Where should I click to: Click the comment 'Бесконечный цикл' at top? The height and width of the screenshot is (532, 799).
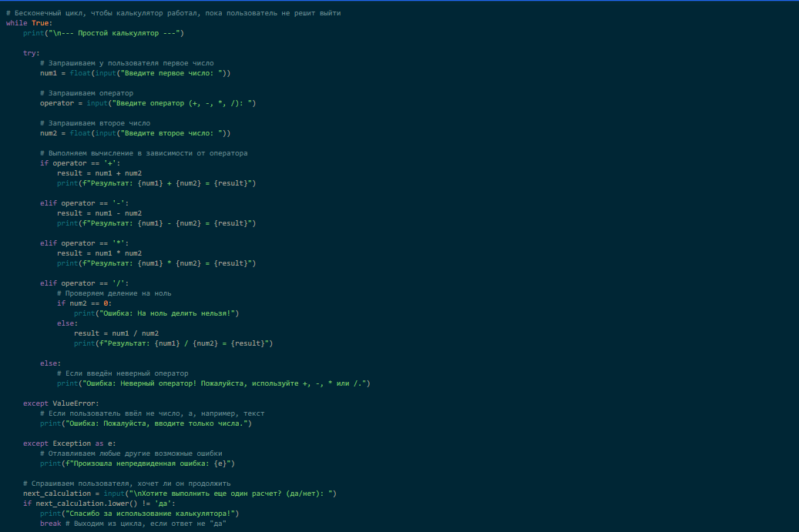[x=173, y=13]
